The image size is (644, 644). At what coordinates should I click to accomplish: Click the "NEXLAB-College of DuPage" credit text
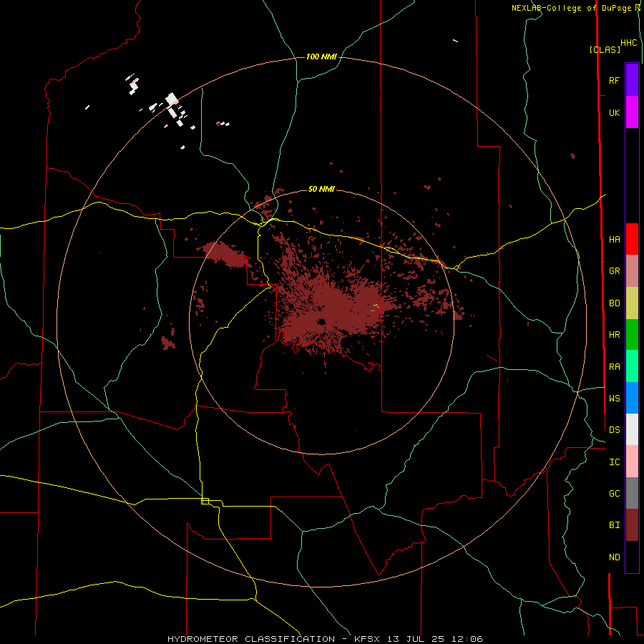point(571,8)
